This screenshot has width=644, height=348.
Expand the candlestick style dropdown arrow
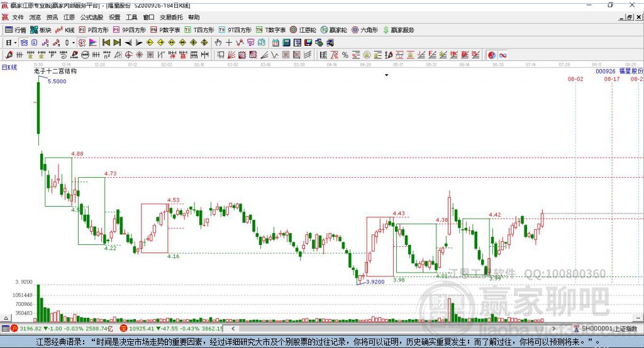[x=74, y=43]
